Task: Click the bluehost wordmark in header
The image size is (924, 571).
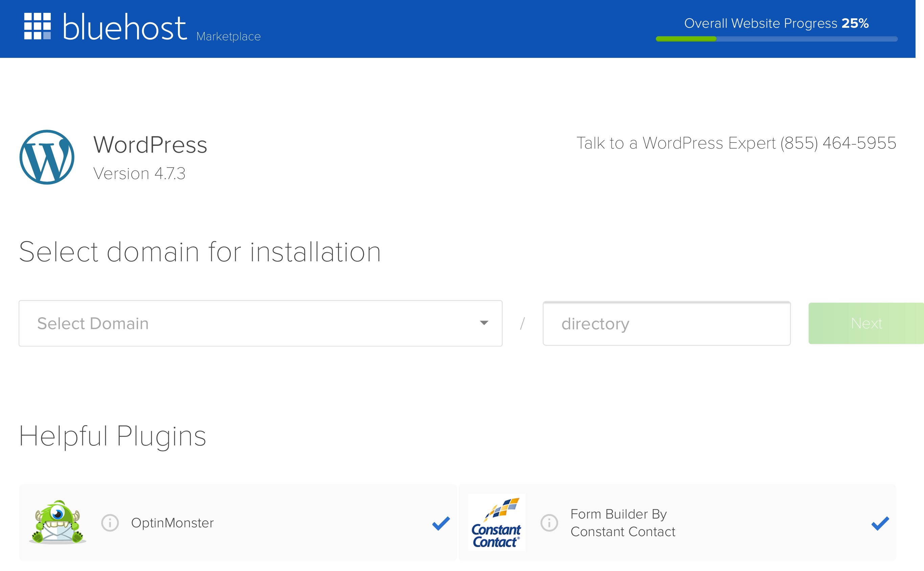Action: [x=125, y=27]
